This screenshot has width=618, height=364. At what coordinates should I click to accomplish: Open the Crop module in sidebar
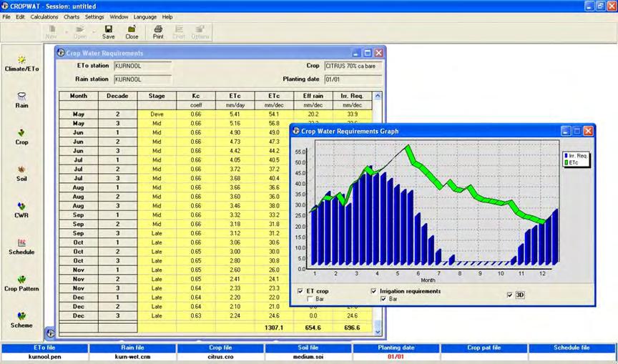tap(21, 137)
